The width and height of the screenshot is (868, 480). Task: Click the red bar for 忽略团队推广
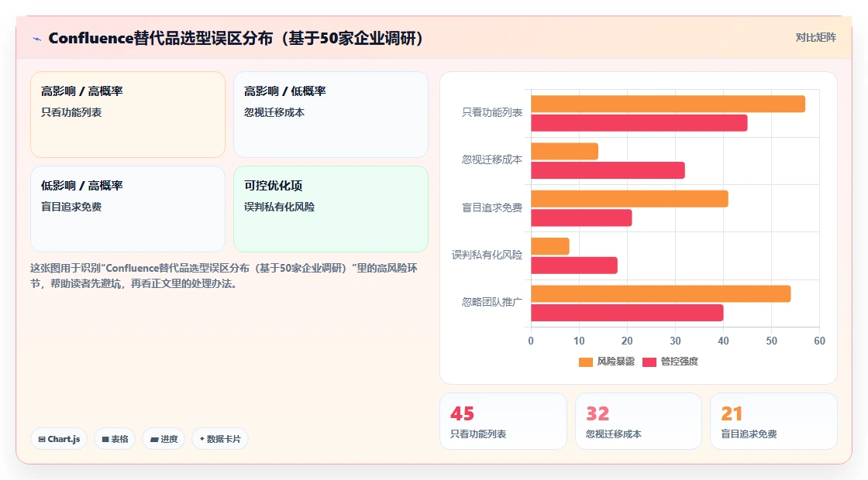coord(627,313)
